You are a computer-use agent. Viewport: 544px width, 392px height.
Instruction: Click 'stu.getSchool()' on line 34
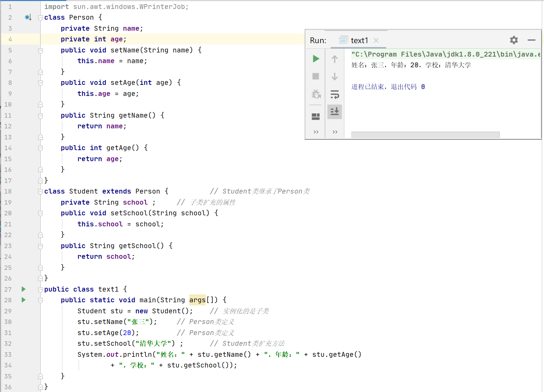click(198, 365)
